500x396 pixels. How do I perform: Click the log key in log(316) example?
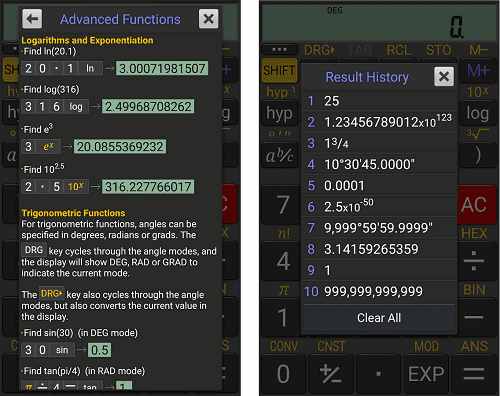(x=76, y=107)
